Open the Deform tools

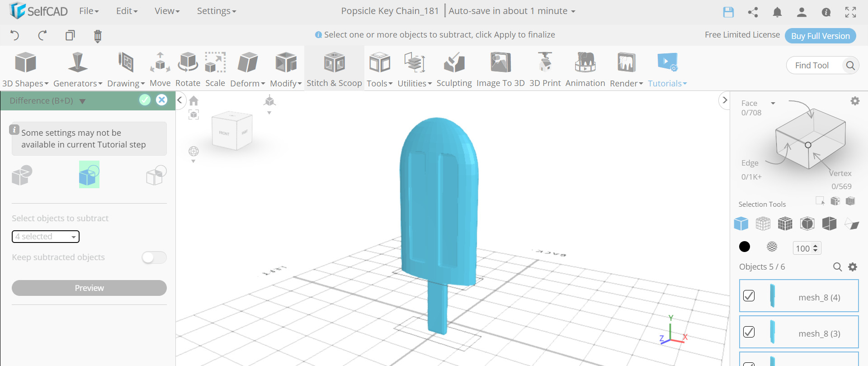tap(248, 69)
